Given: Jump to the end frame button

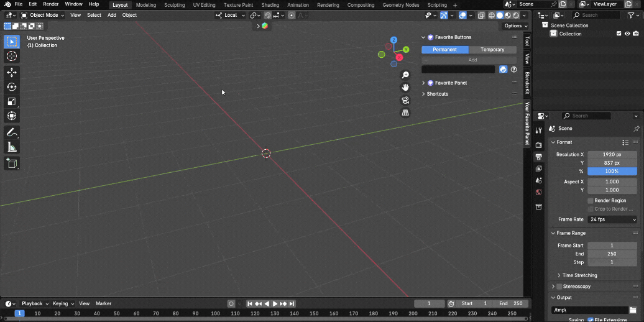Looking at the screenshot, I should [292, 303].
